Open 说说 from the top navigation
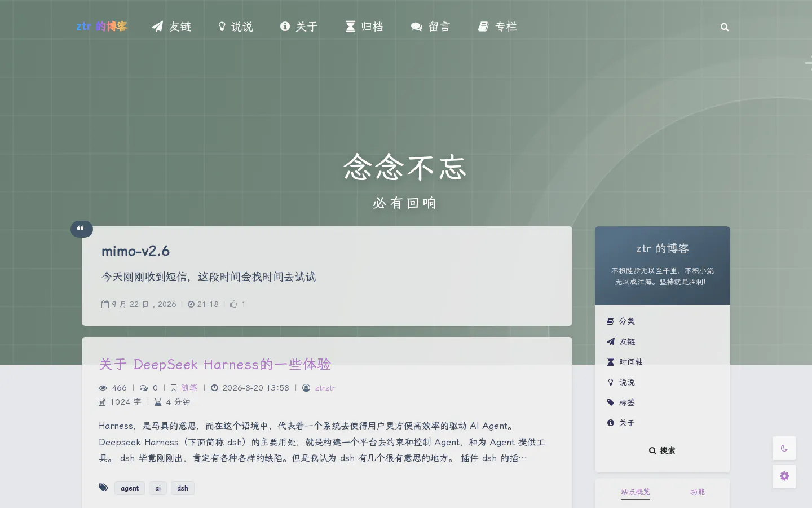812x508 pixels. click(242, 27)
